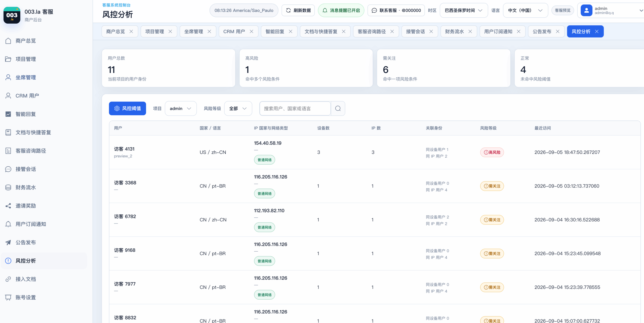This screenshot has height=323, width=644.
Task: Open 财务流水 database icon in sidebar
Action: pyautogui.click(x=8, y=188)
